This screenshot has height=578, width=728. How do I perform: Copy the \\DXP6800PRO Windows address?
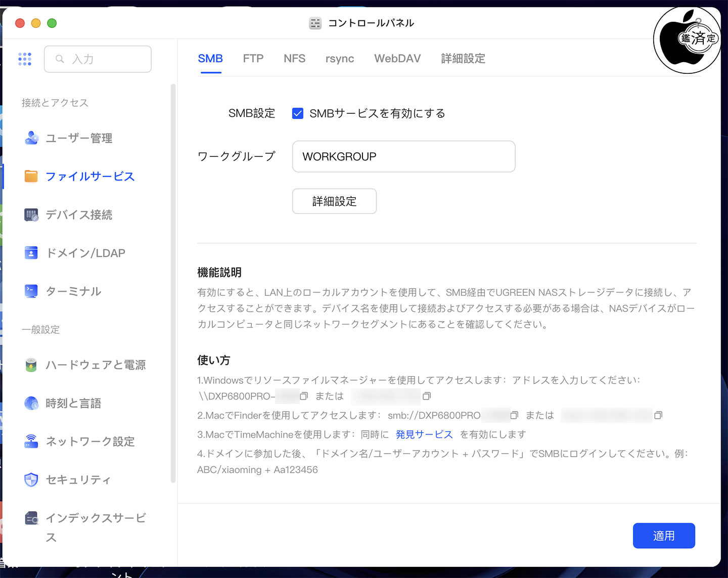304,396
